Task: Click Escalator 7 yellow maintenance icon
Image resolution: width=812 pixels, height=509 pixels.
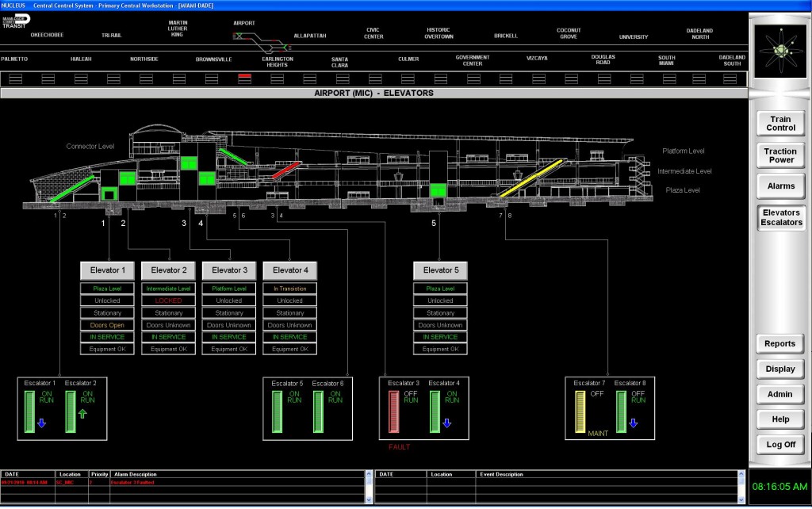Action: tap(580, 411)
